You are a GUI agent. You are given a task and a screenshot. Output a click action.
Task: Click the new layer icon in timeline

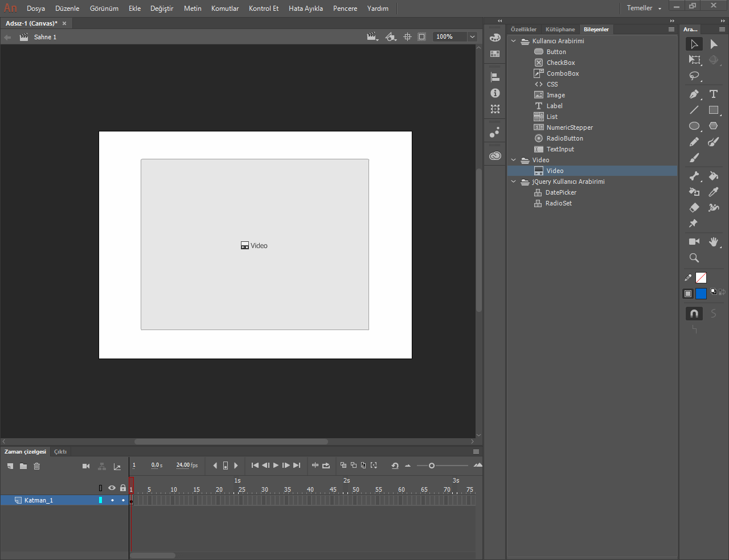point(10,466)
